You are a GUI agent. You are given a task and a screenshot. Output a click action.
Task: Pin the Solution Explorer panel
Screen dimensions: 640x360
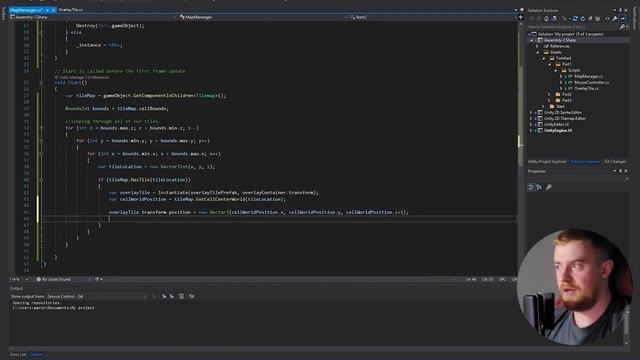coord(620,10)
